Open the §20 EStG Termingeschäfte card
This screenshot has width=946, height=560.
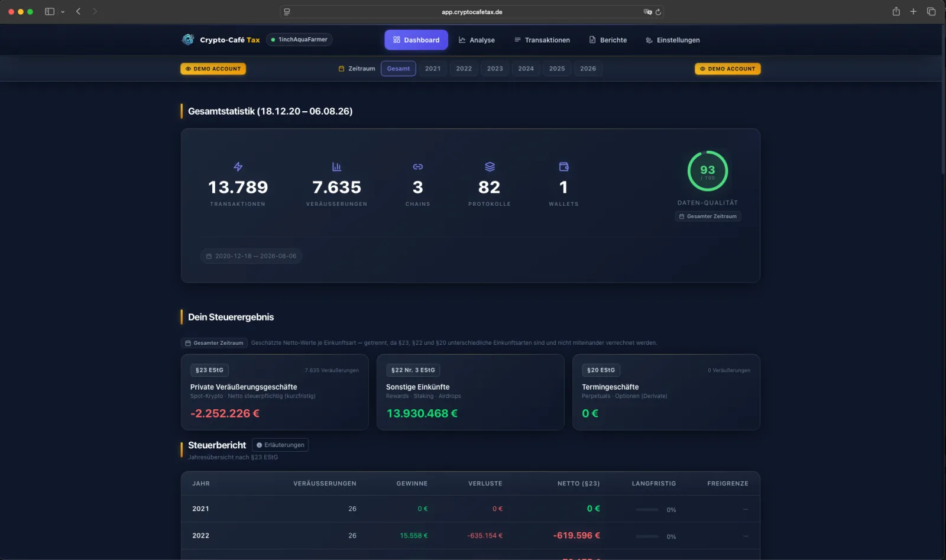coord(666,392)
